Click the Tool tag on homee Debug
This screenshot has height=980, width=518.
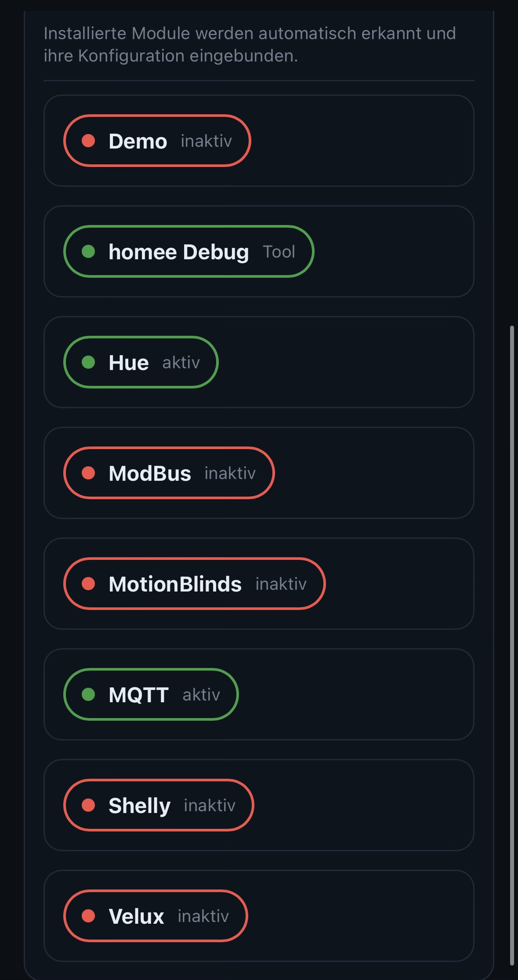[279, 252]
